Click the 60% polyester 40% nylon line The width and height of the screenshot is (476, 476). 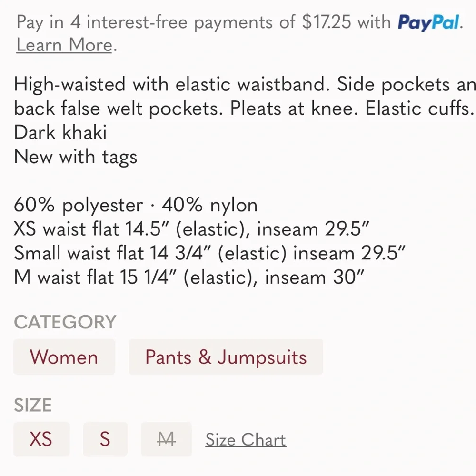(136, 205)
